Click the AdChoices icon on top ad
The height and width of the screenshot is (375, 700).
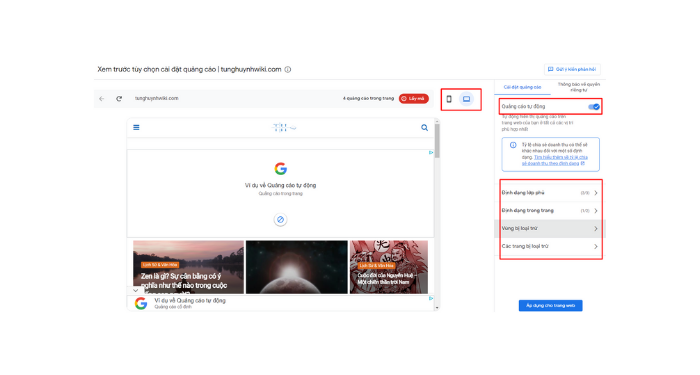[431, 153]
